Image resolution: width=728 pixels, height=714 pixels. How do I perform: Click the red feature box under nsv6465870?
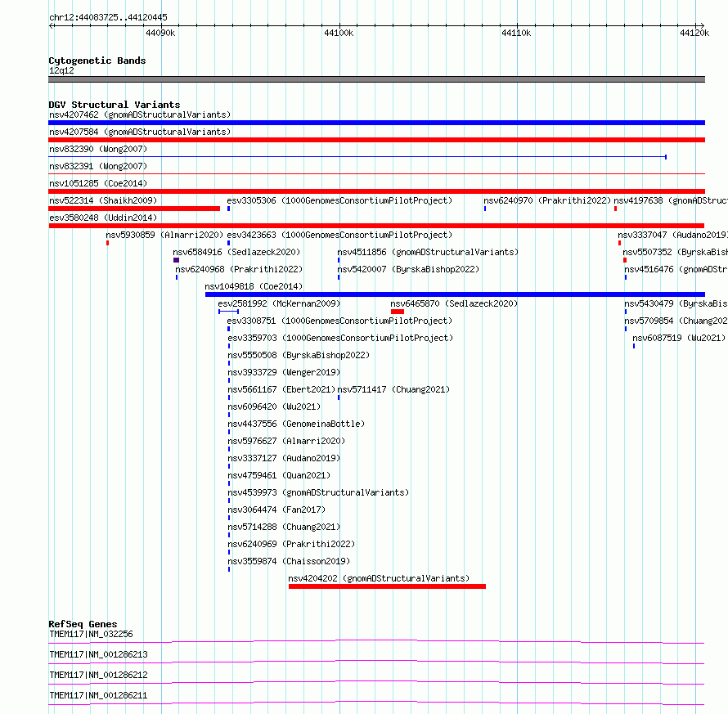(x=398, y=312)
